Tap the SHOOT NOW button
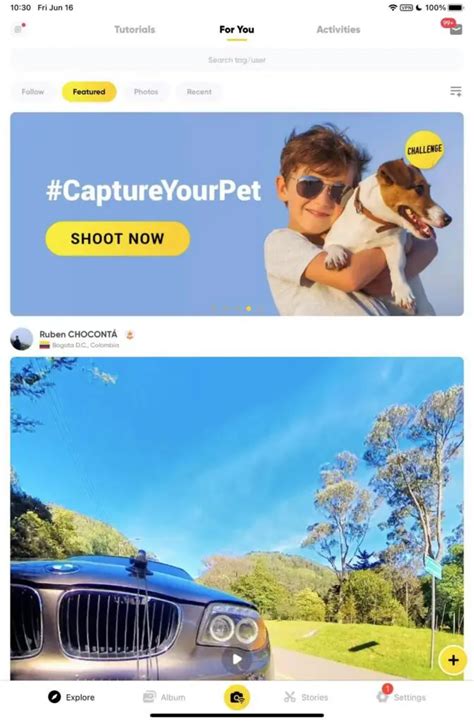The image size is (474, 722). [117, 239]
